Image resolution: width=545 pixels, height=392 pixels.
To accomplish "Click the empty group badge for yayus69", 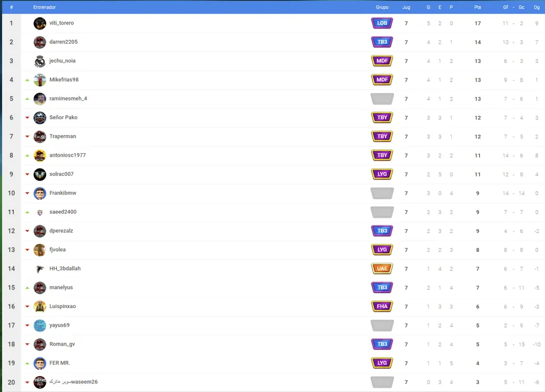I will (x=382, y=325).
